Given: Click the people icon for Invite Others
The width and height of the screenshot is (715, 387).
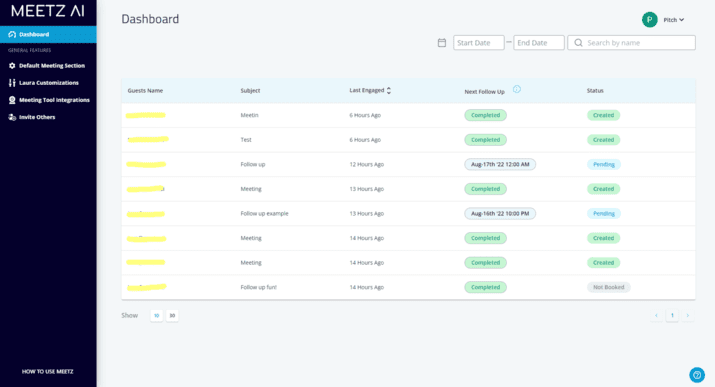Looking at the screenshot, I should [x=12, y=117].
